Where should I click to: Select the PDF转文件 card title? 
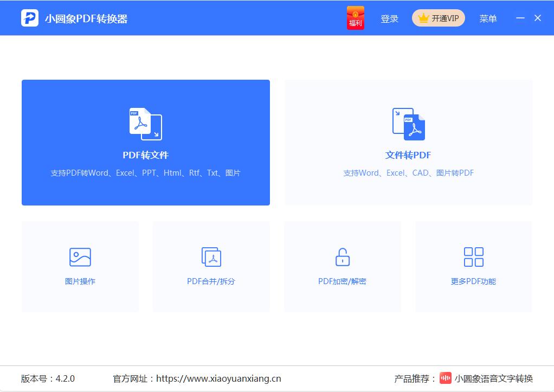(x=146, y=155)
